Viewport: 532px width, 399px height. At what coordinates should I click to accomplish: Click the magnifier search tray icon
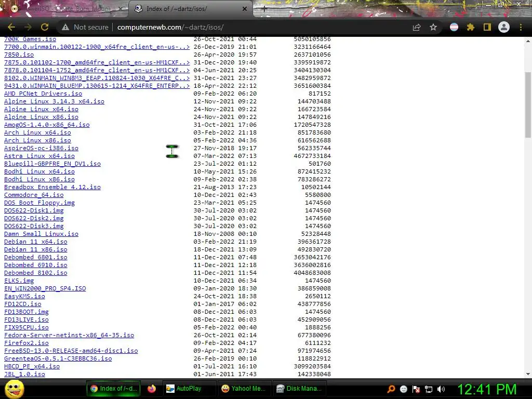point(391,389)
